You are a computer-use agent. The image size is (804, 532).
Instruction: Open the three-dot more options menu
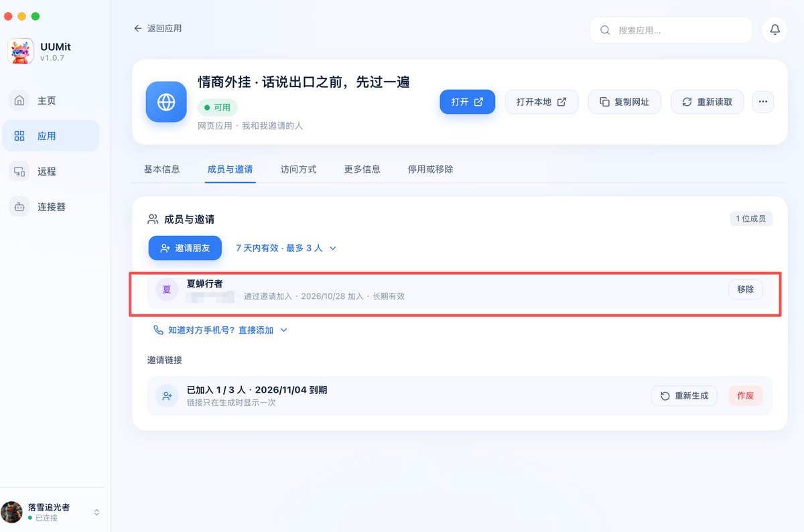763,102
